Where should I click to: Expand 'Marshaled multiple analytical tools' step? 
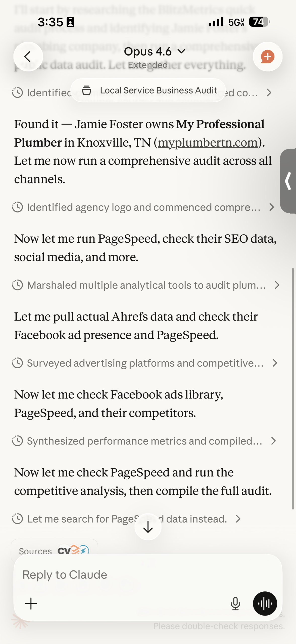[x=146, y=285]
